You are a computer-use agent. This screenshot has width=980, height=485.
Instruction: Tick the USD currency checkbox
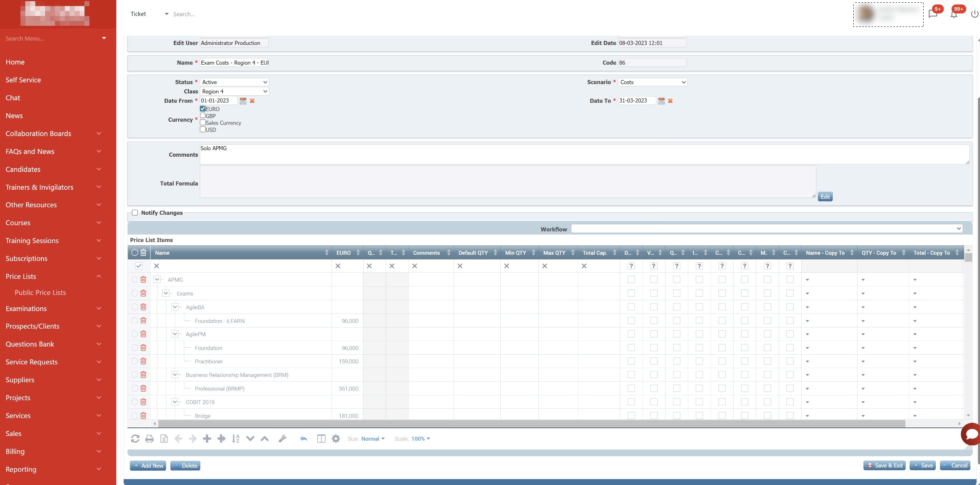(x=203, y=130)
